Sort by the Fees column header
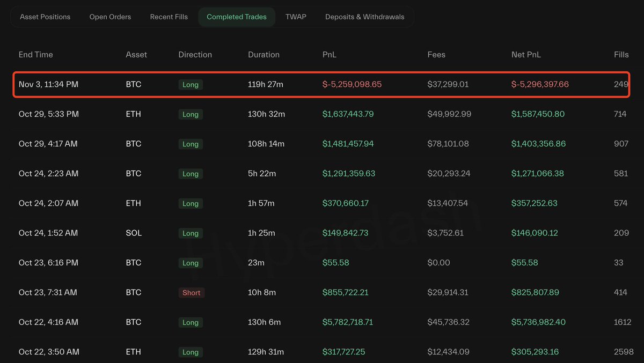644x363 pixels. [x=436, y=55]
